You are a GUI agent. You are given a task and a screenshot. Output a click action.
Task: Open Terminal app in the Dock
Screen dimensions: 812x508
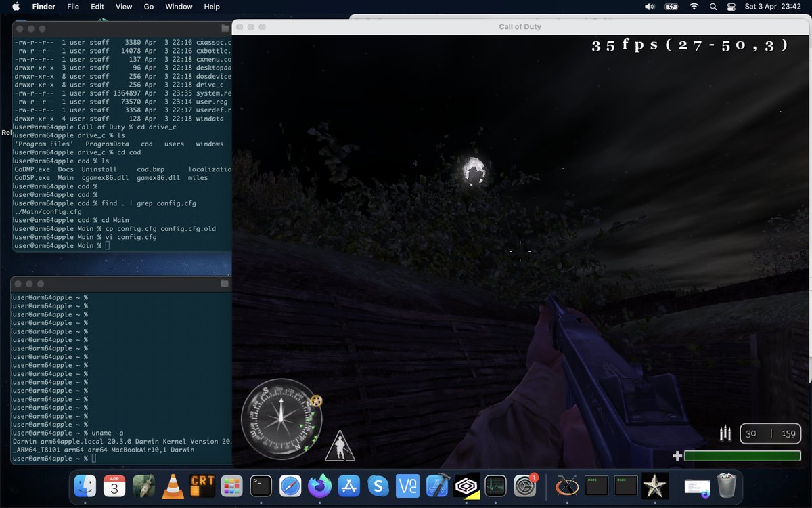coord(261,485)
